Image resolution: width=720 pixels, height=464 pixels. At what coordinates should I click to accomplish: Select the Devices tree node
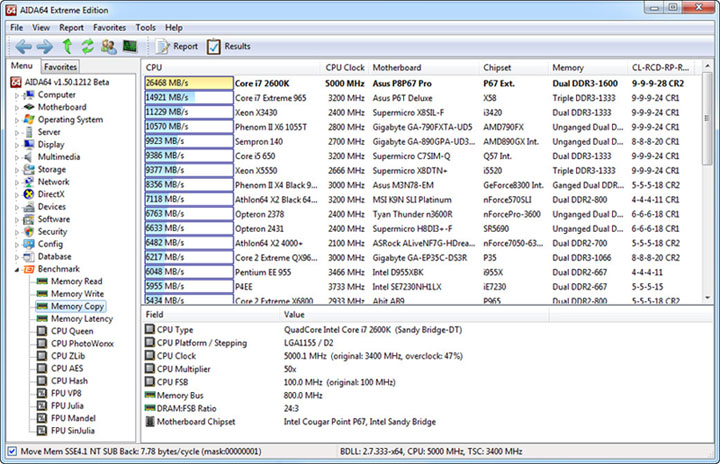point(52,207)
